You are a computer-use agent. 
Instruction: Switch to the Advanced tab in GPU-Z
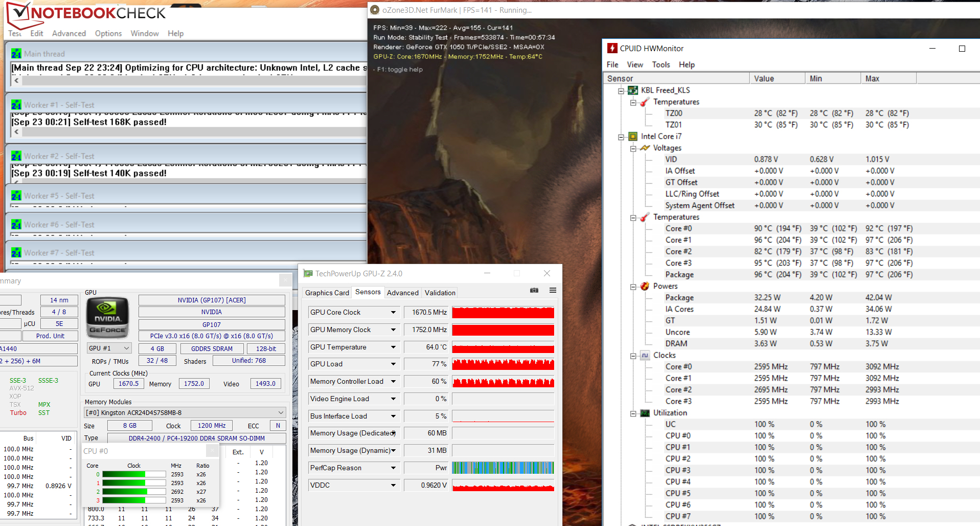tap(403, 293)
